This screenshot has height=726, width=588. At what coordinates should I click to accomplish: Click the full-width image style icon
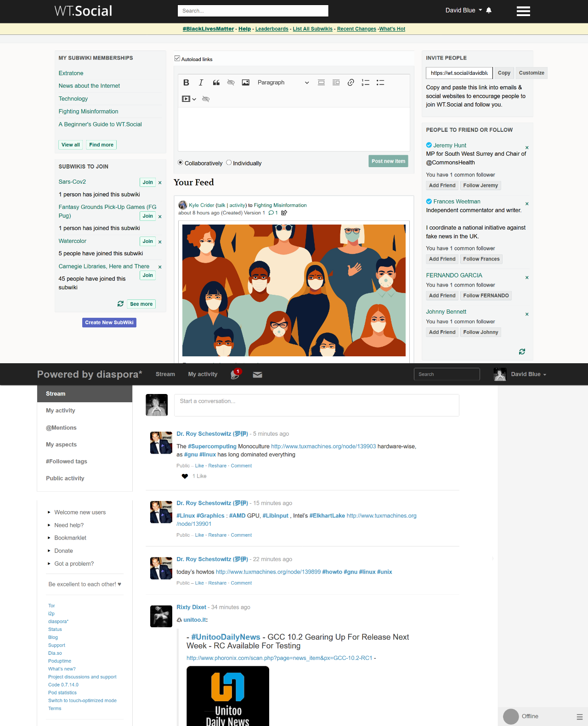[x=322, y=83]
